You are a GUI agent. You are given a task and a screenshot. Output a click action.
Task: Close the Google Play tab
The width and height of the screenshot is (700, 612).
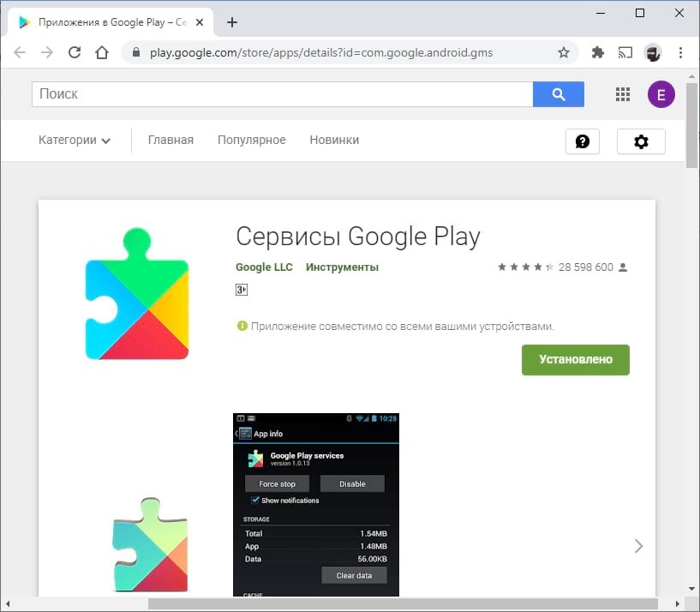pyautogui.click(x=200, y=22)
